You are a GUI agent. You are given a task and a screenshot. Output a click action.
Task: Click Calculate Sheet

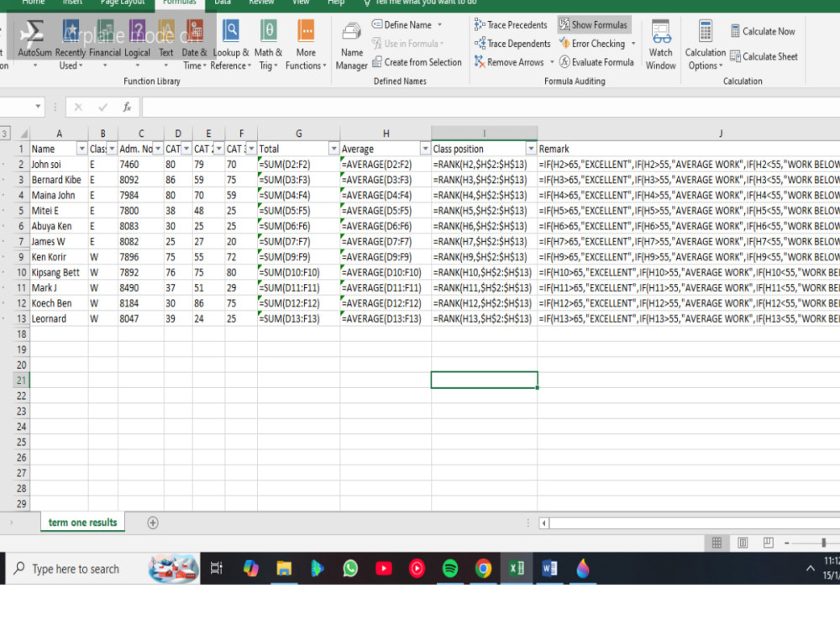(x=764, y=56)
